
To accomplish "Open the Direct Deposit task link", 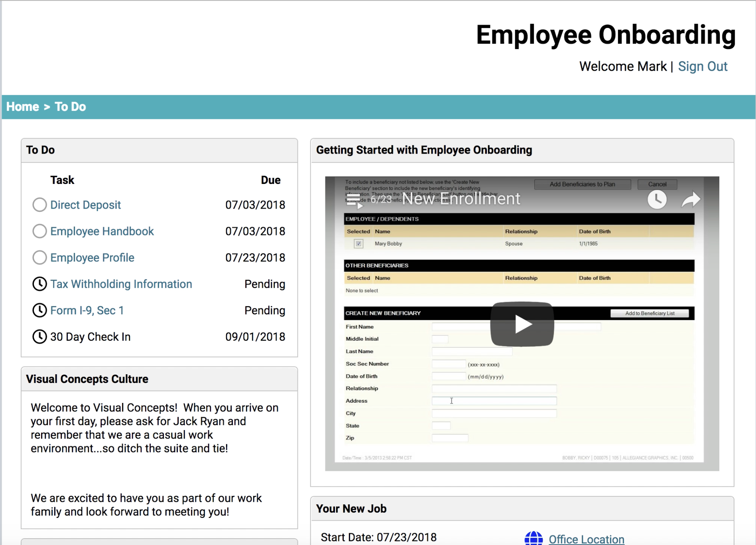I will pos(85,205).
